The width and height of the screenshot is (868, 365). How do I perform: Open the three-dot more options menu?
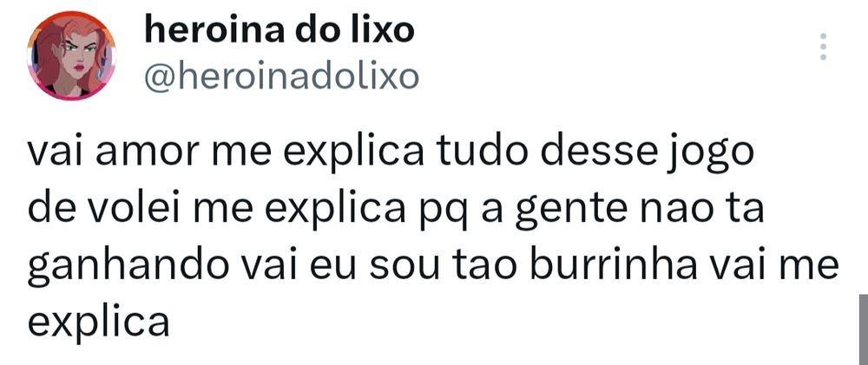[x=823, y=47]
